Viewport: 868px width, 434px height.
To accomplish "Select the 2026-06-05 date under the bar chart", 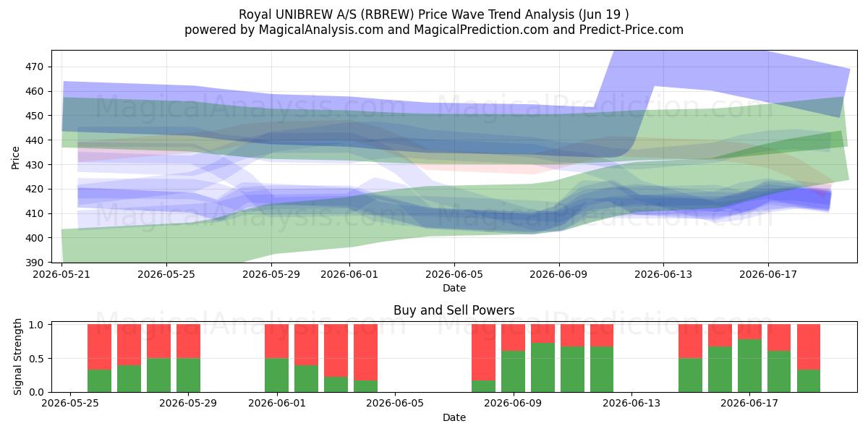I will click(x=395, y=404).
